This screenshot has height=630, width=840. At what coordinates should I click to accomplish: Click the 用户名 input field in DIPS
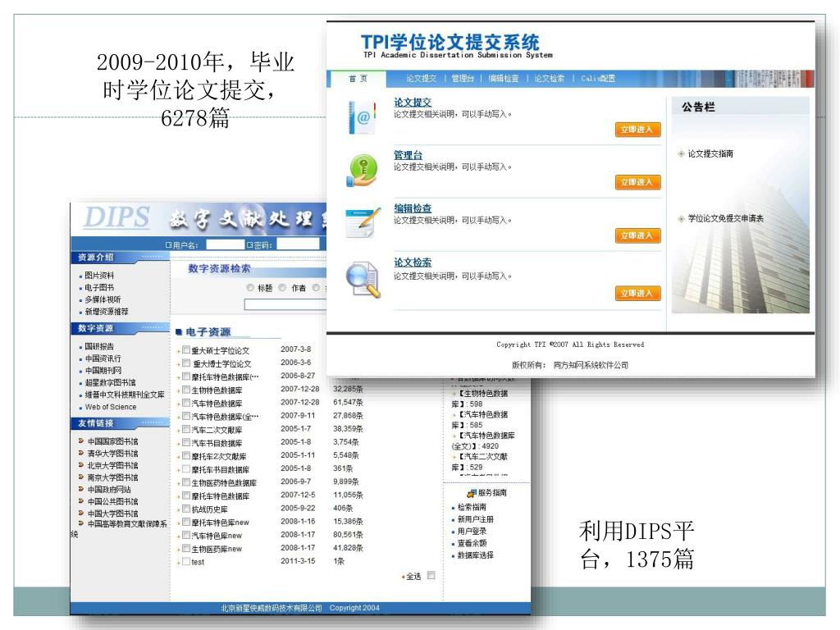click(225, 244)
